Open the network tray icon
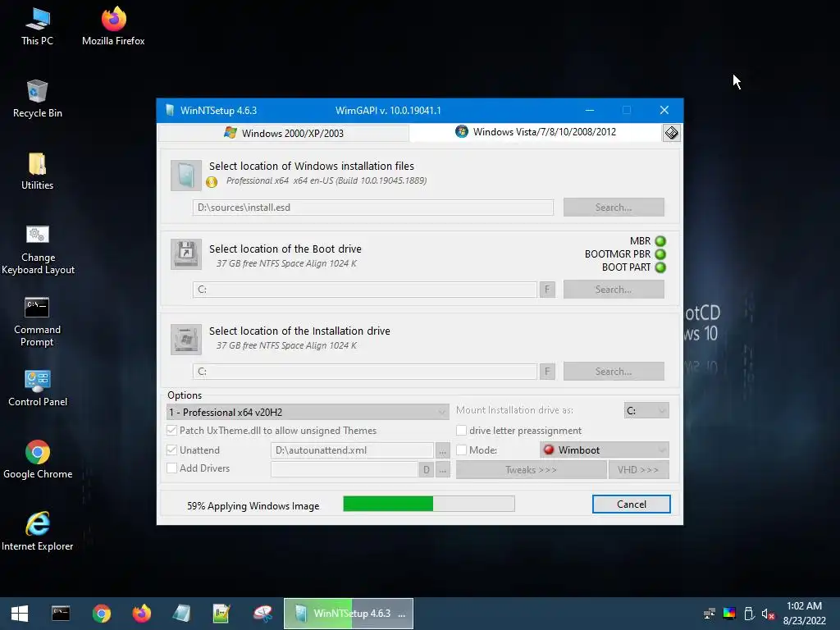Screen dimensions: 840x630 (710, 614)
